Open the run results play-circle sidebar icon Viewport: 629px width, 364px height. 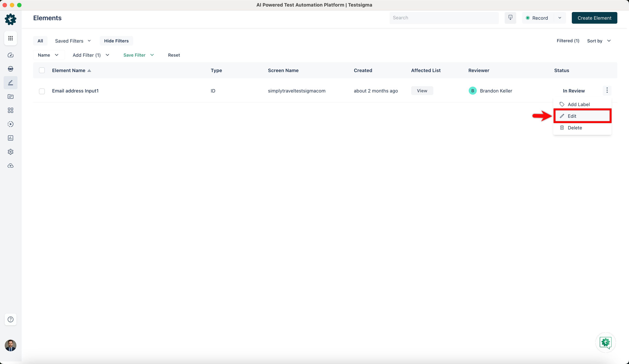(x=11, y=124)
